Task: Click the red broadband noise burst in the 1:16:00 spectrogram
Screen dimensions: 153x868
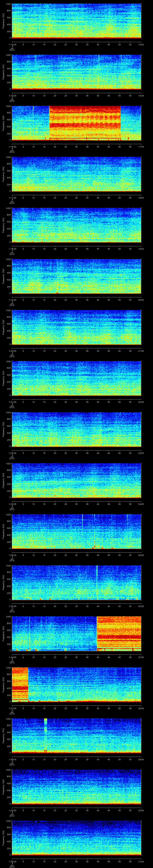Action: click(85, 123)
